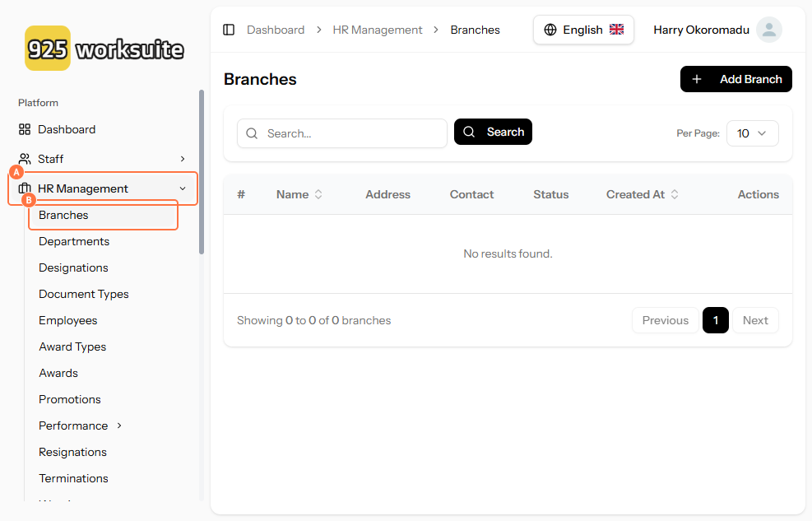
Task: Open the Departments menu item
Action: (x=74, y=241)
